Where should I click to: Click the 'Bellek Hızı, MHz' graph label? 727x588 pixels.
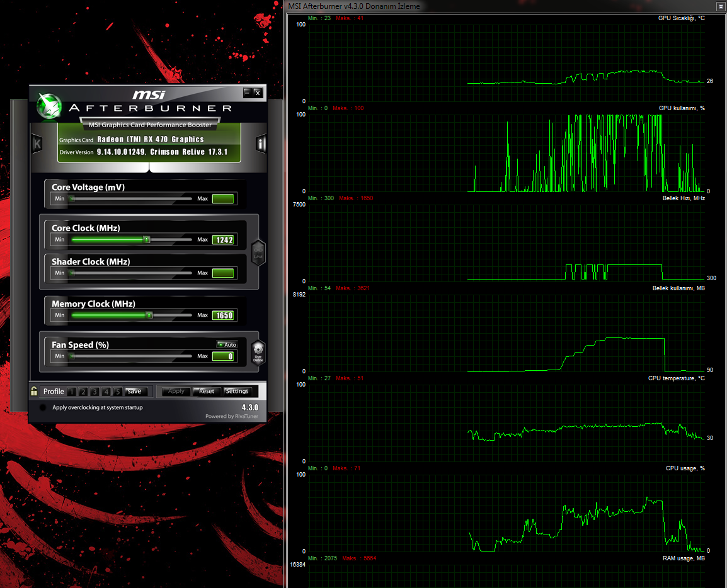coord(684,198)
